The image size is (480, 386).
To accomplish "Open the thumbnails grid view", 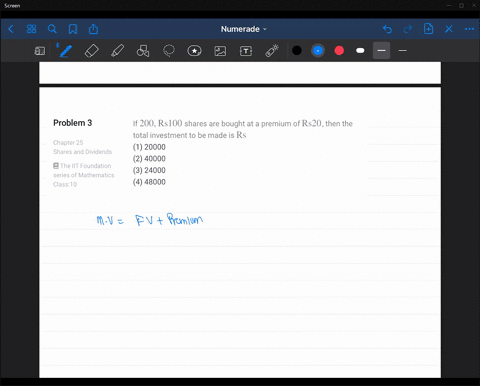I will coord(31,29).
